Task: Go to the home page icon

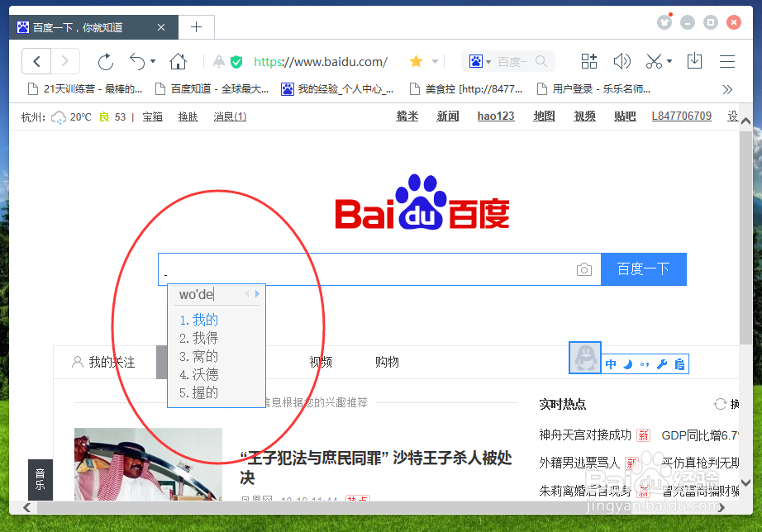Action: coord(178,62)
